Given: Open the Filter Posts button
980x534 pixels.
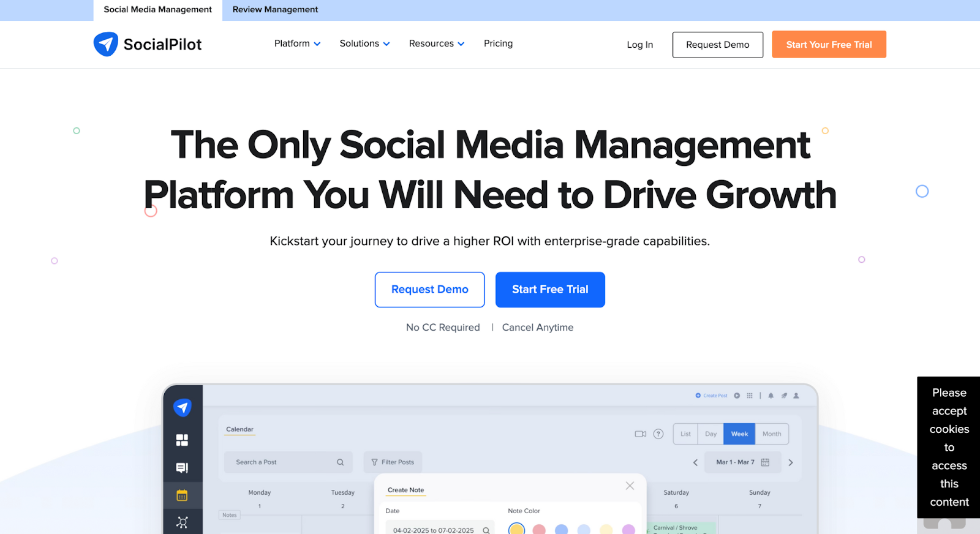Looking at the screenshot, I should click(x=393, y=462).
